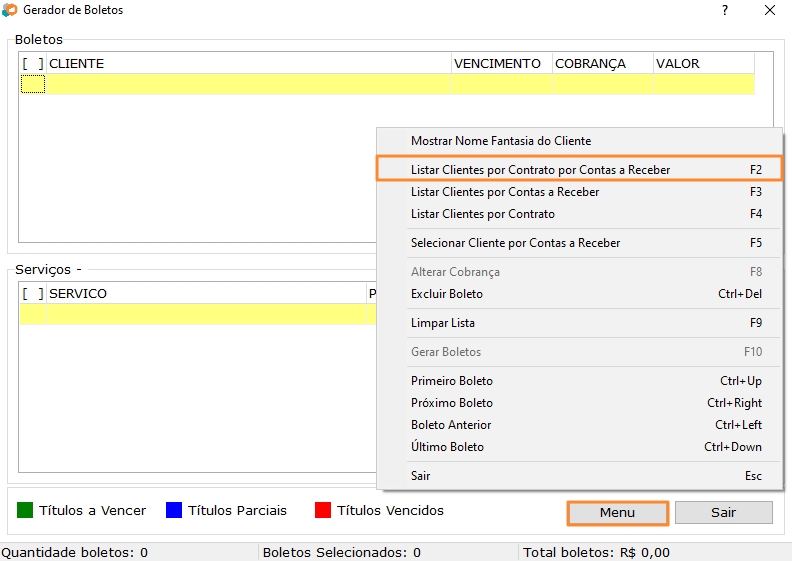Viewport: 792px width, 561px height.
Task: Click the Gerador de Boletos app icon
Action: pos(10,10)
